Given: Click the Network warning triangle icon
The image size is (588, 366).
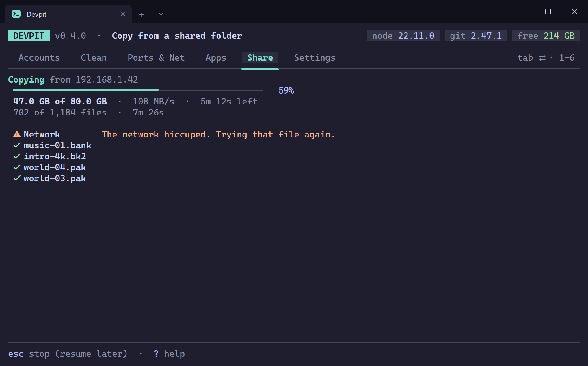Looking at the screenshot, I should 17,134.
